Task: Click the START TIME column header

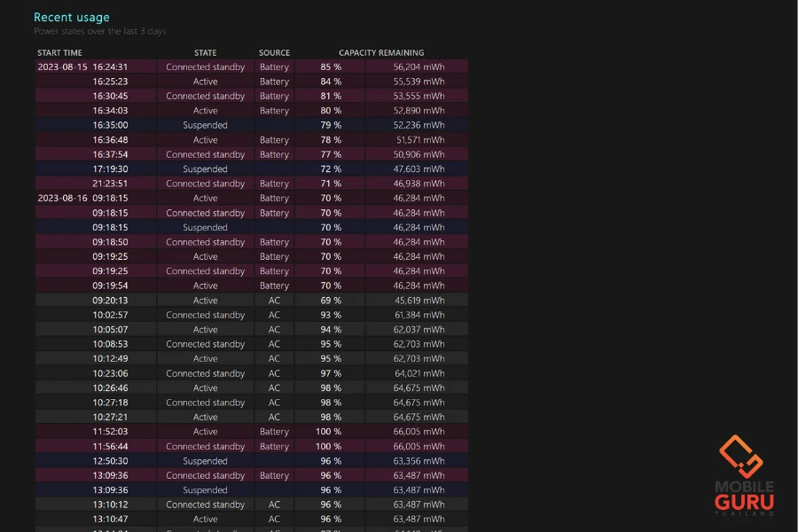Action: 59,53
